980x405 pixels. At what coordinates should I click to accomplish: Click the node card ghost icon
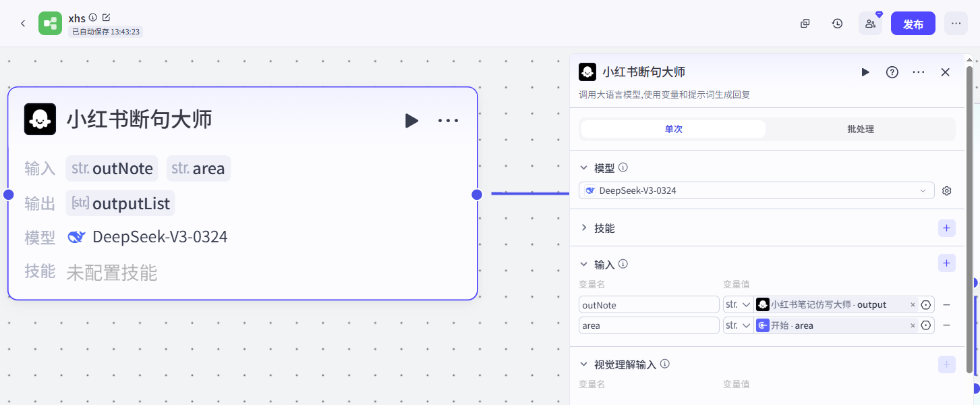40,119
